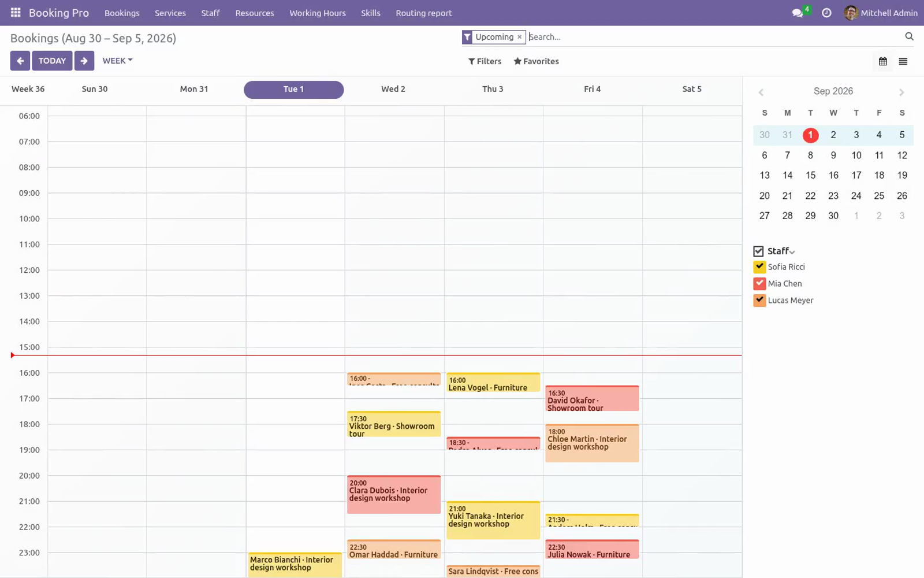Viewport: 924px width, 578px height.
Task: Go to next month in mini calendar
Action: click(x=901, y=92)
